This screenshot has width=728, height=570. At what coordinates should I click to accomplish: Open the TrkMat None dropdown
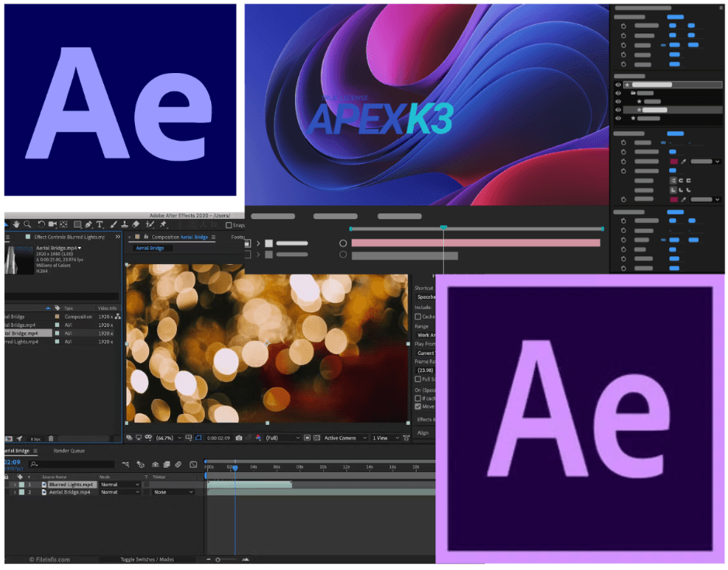pos(174,492)
